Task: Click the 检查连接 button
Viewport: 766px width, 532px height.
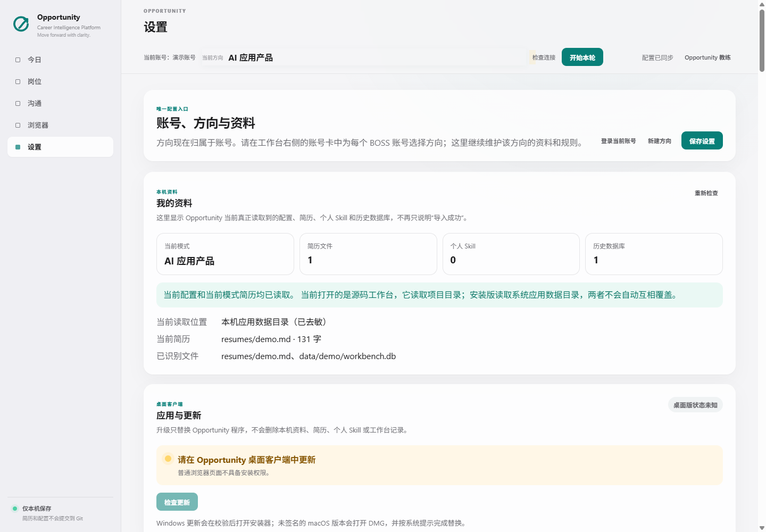Action: coord(544,57)
